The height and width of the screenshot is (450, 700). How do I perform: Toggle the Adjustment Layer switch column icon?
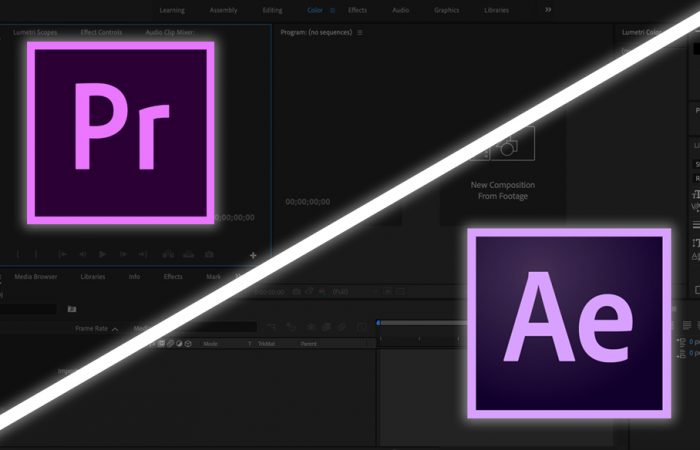coord(179,344)
